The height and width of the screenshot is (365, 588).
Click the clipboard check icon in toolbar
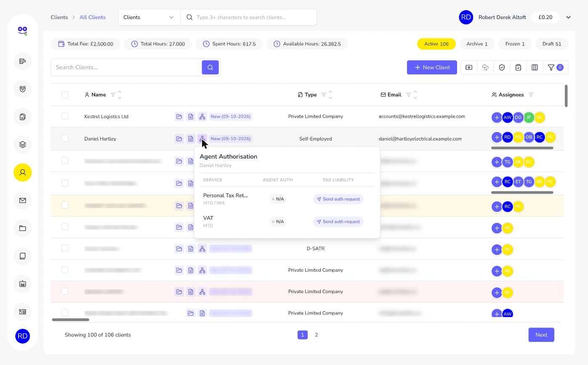518,67
